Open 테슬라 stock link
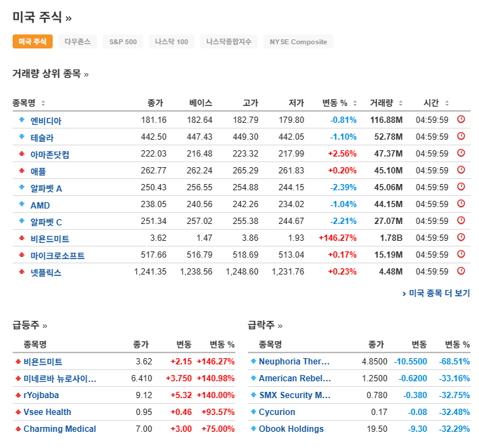479x448 pixels. [42, 138]
